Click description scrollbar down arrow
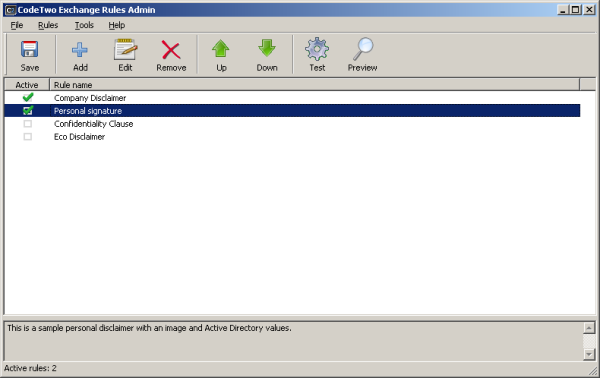 click(x=589, y=355)
